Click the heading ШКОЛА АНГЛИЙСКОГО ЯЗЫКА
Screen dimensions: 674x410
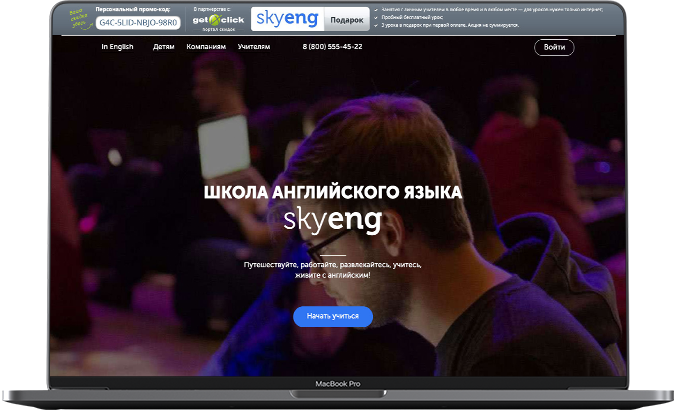[333, 193]
